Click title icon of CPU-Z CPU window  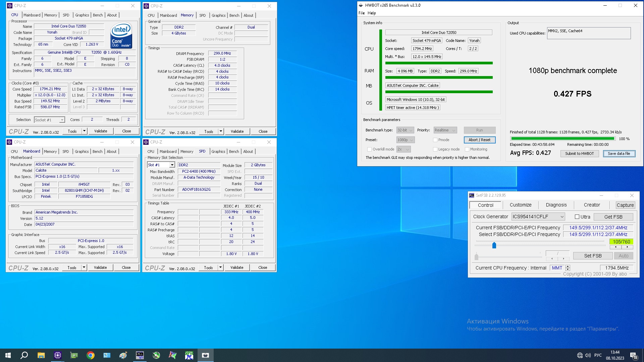pyautogui.click(x=10, y=6)
